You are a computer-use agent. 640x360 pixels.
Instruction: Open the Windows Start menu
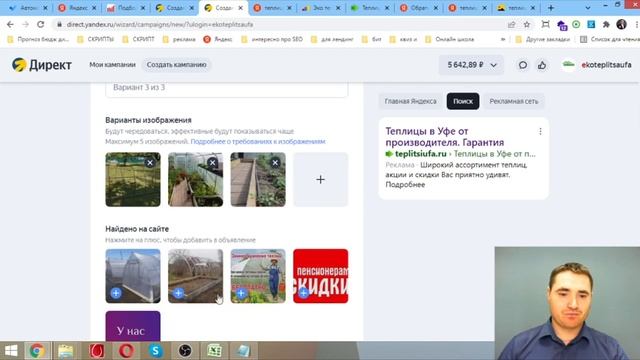(x=11, y=351)
